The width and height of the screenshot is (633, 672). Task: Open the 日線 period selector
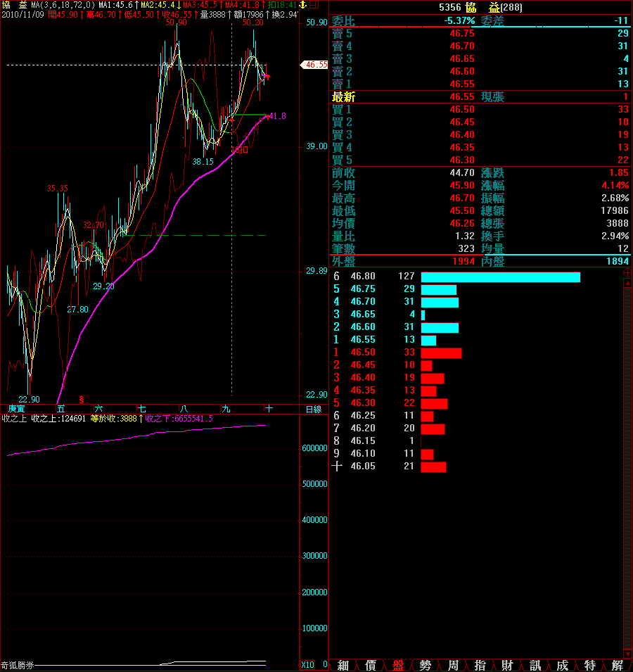click(x=313, y=409)
